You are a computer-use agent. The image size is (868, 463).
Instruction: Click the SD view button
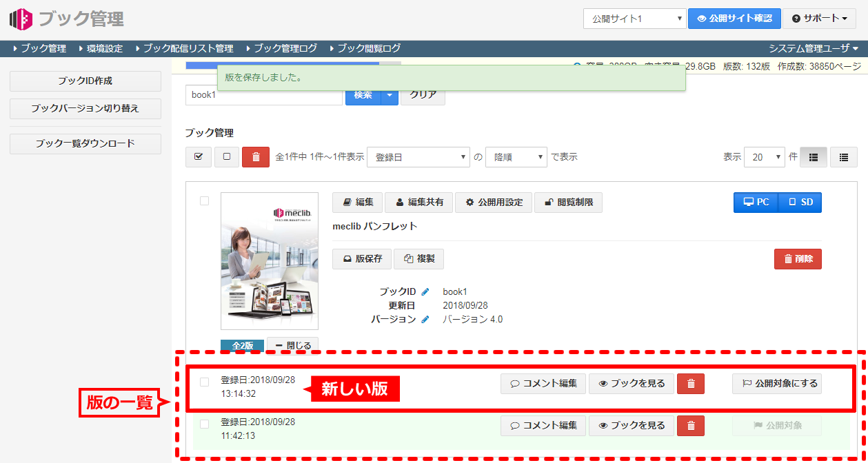pos(800,203)
